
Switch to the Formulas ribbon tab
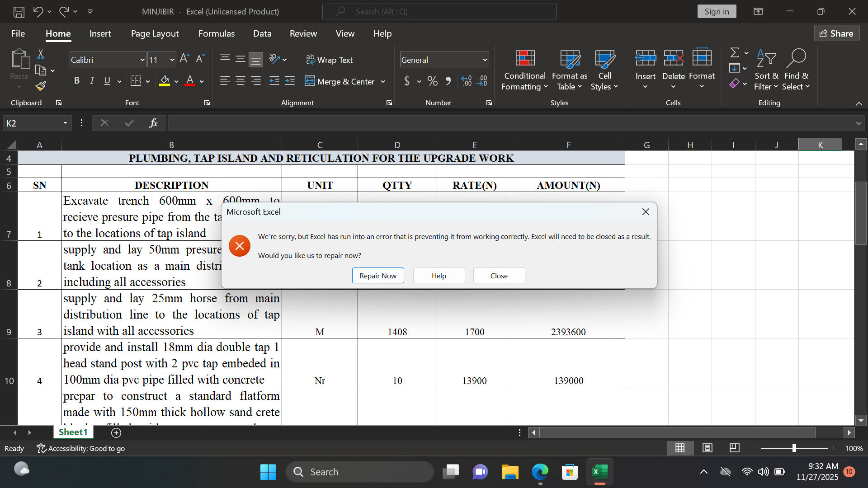point(217,33)
